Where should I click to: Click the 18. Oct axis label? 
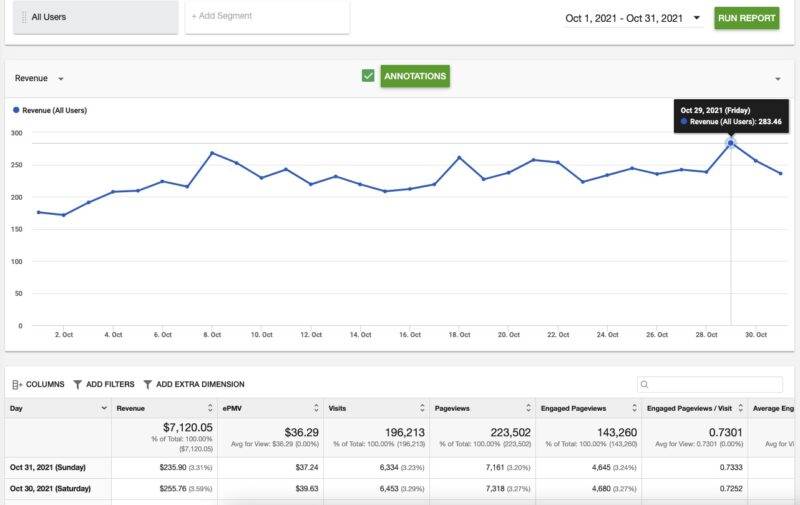tap(459, 335)
